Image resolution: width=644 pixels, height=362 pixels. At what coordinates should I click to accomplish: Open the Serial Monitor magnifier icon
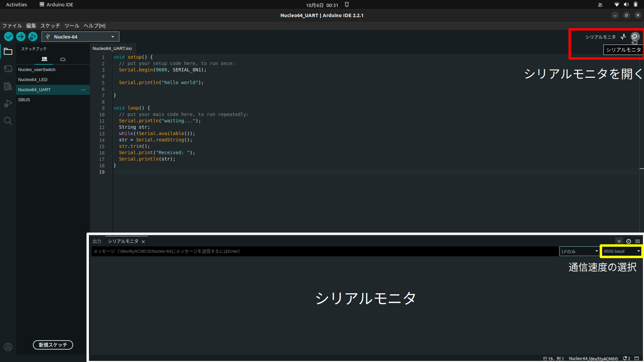click(x=635, y=37)
